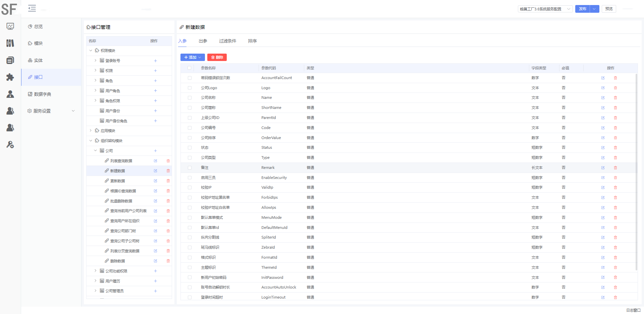Screen dimensions: 644x314
Task: Click the puzzle piece plugin sidebar icon
Action: (x=10, y=77)
